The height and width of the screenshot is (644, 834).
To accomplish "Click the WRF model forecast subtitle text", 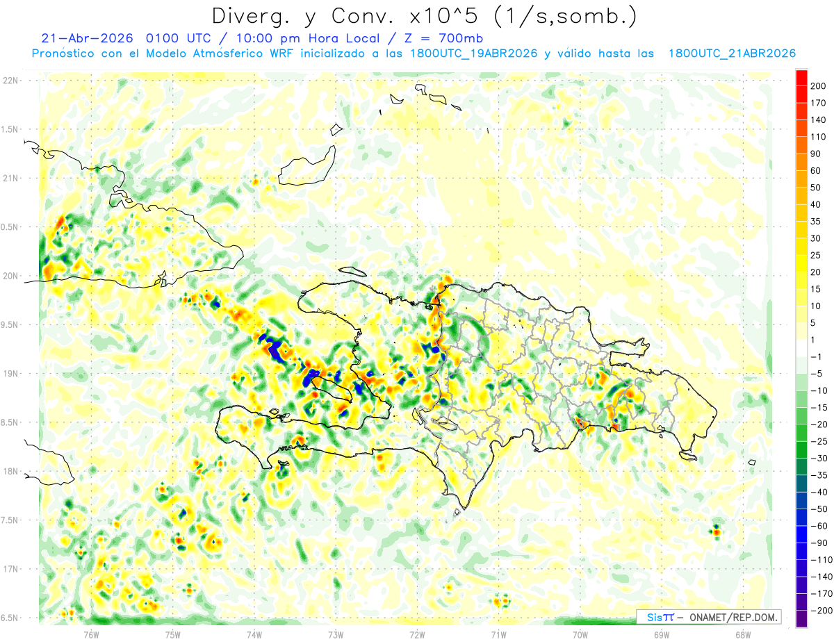I will (414, 53).
